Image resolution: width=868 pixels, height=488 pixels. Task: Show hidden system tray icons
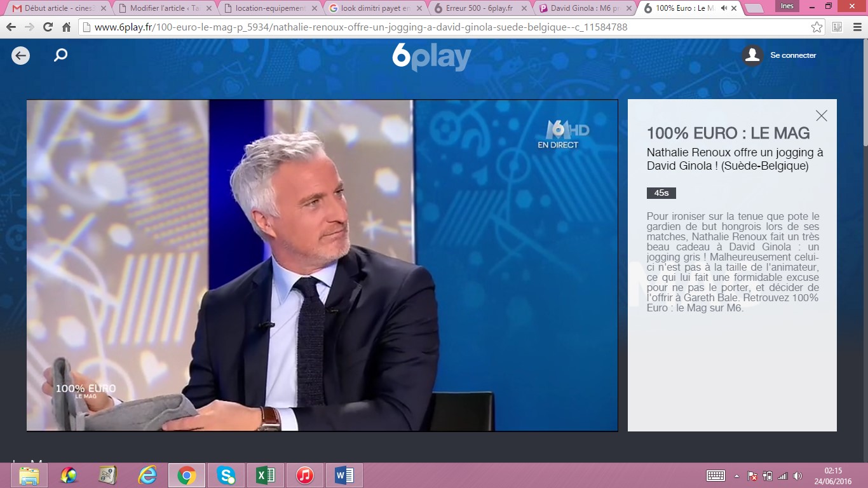click(736, 476)
